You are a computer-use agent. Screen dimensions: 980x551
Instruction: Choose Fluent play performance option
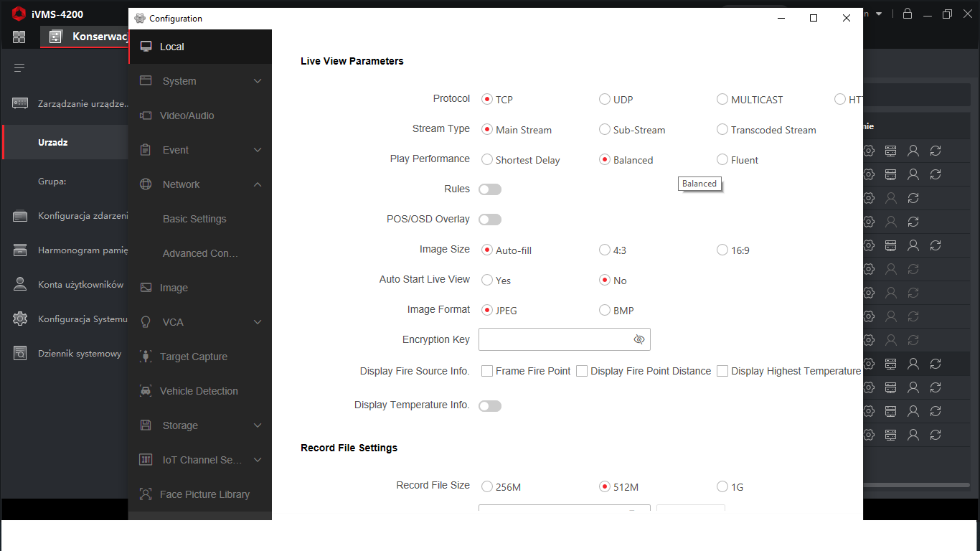click(x=722, y=160)
